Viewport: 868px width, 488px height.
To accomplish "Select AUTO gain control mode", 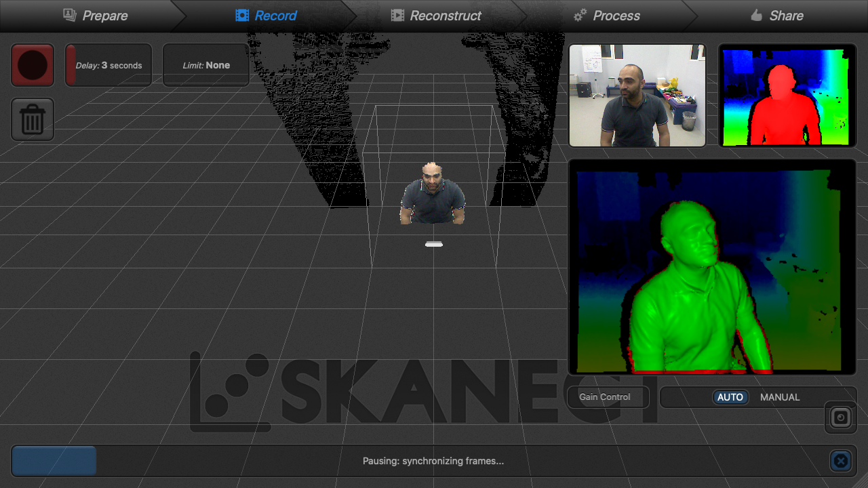I will [x=730, y=397].
